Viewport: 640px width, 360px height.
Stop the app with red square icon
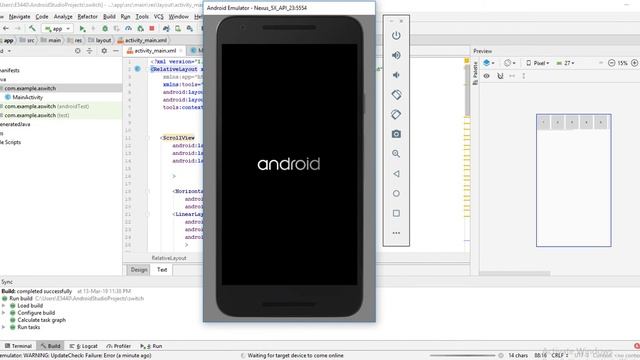pos(152,29)
